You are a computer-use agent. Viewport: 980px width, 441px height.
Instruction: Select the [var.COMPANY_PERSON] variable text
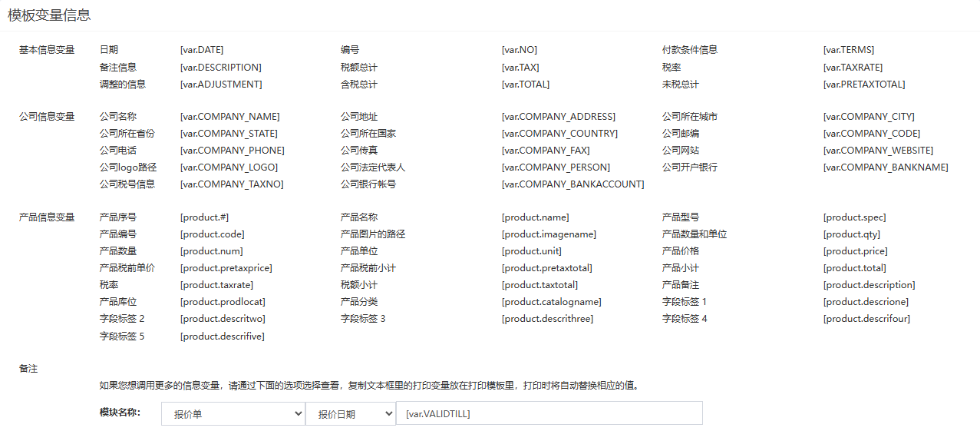pos(556,167)
